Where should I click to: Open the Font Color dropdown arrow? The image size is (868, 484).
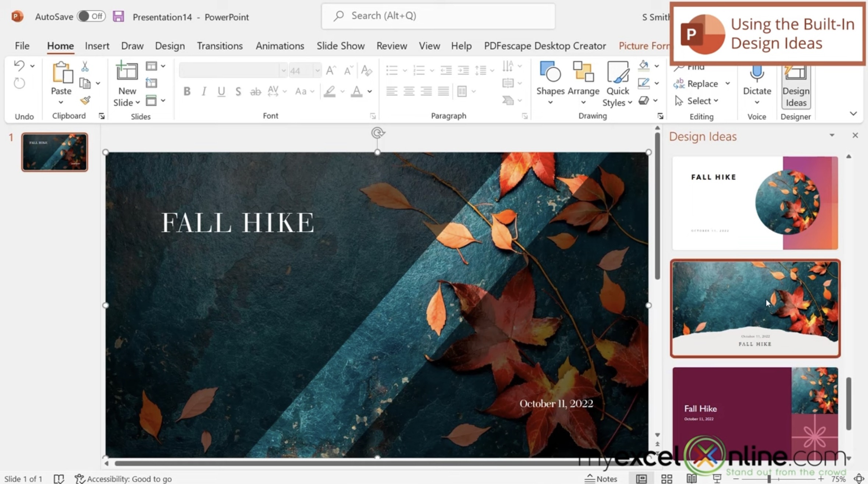(370, 91)
